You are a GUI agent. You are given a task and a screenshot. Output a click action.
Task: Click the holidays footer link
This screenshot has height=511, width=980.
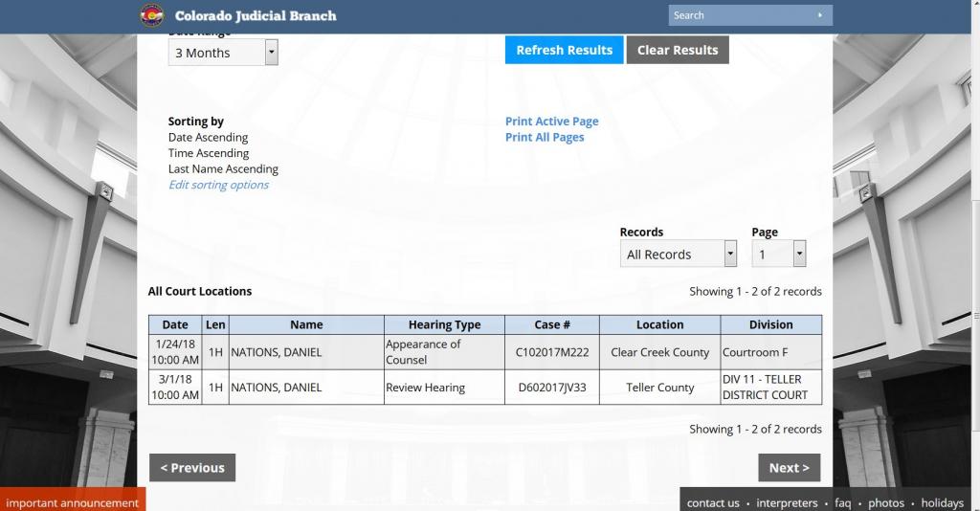click(x=942, y=503)
